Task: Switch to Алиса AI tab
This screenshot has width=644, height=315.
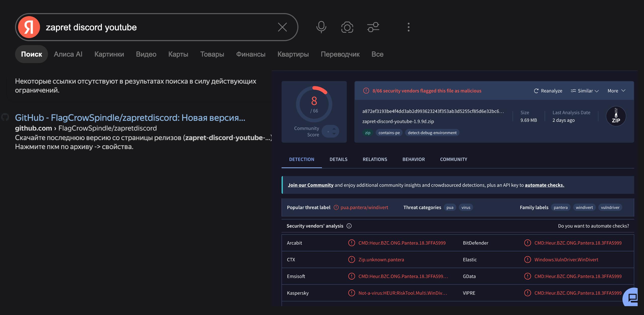Action: [68, 54]
